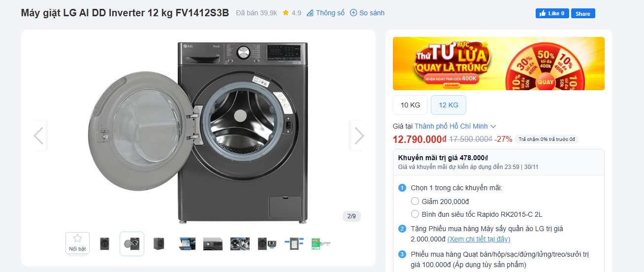Click the 'QUAY' spin wheel button

(x=545, y=82)
